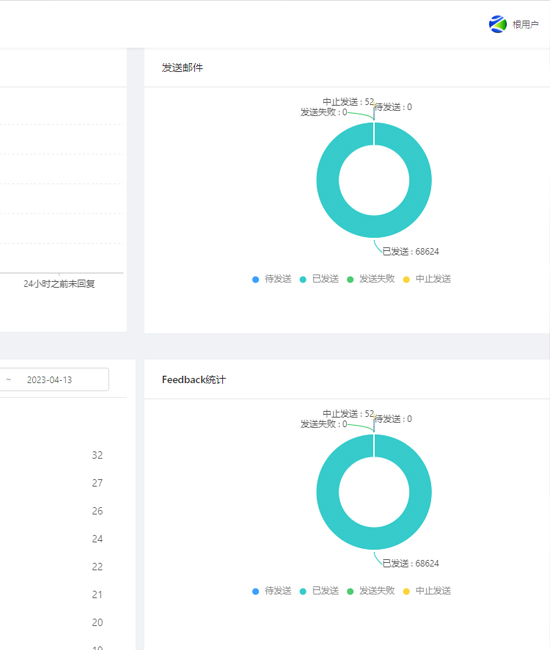Click the Feedback统计 panel title
This screenshot has height=650, width=550.
(194, 380)
